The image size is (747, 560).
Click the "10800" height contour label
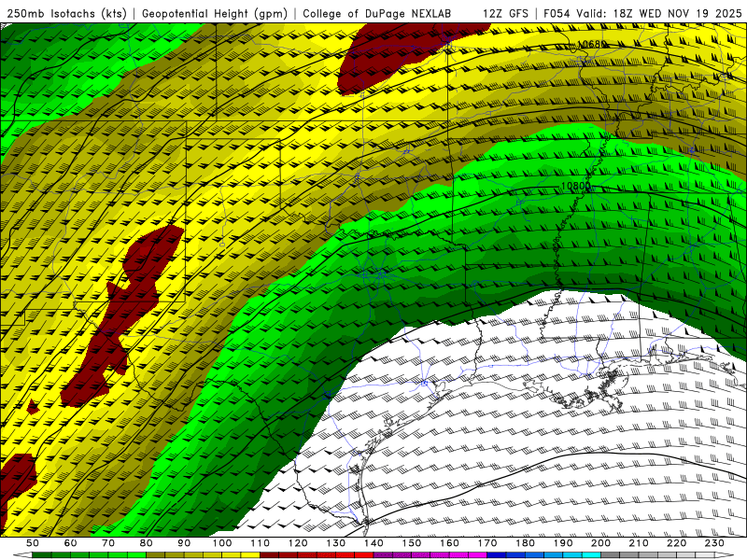click(576, 186)
